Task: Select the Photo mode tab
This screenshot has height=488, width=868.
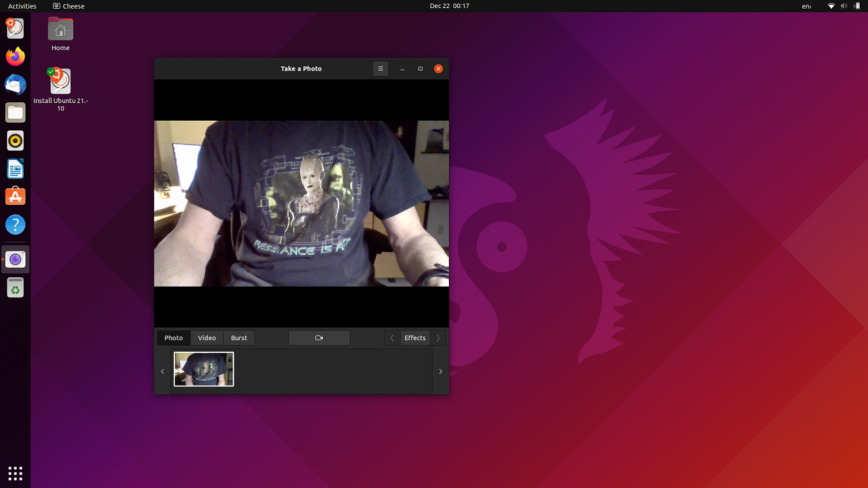Action: [174, 338]
